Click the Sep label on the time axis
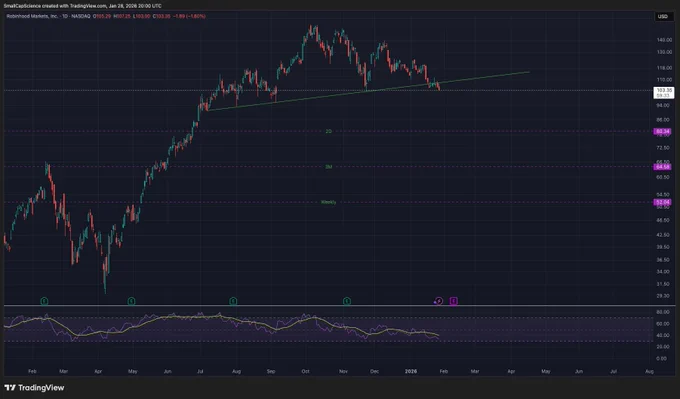680x399 pixels. (271, 372)
